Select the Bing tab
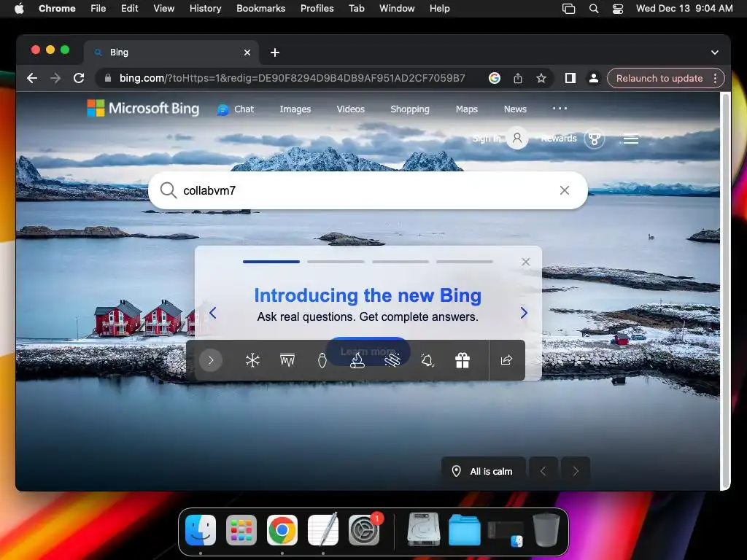747x560 pixels. pos(171,52)
